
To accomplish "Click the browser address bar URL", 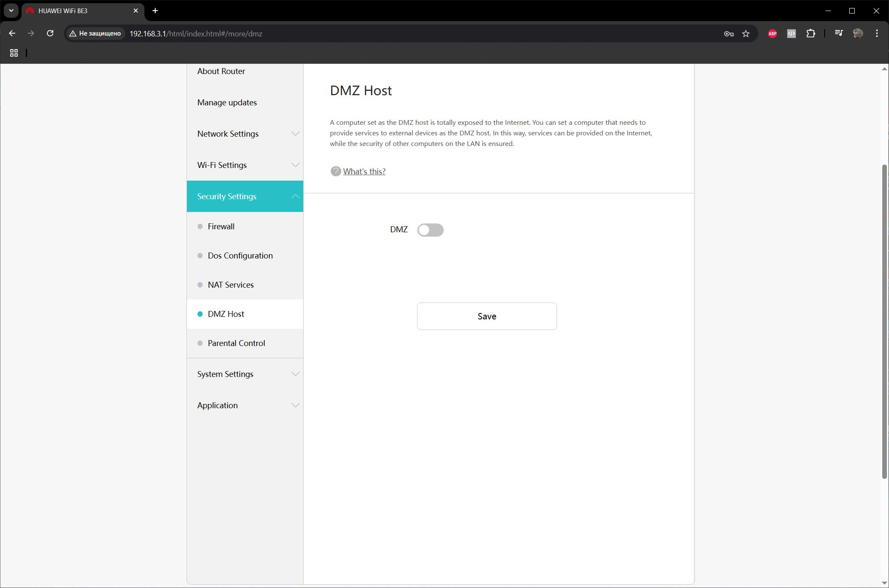I will point(196,33).
